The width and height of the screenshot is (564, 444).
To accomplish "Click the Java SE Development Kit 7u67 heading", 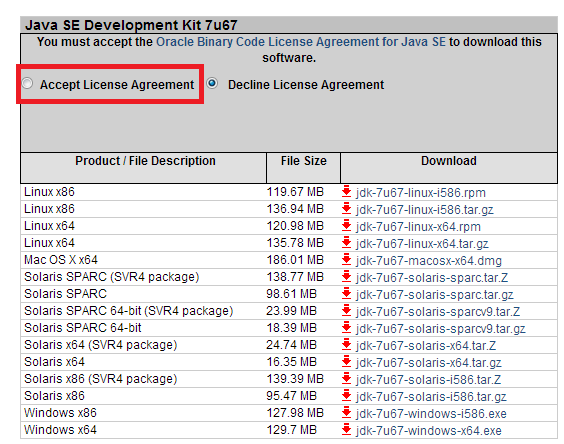I will coord(131,25).
